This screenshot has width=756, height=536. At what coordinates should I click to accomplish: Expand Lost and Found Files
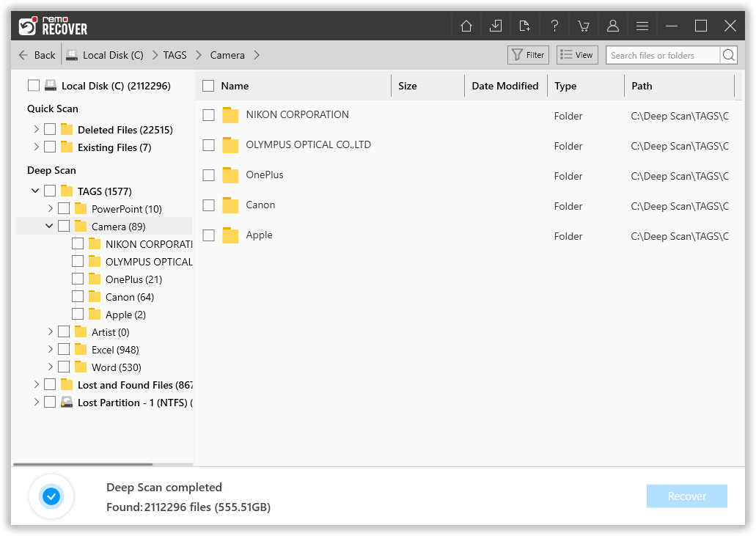(36, 384)
